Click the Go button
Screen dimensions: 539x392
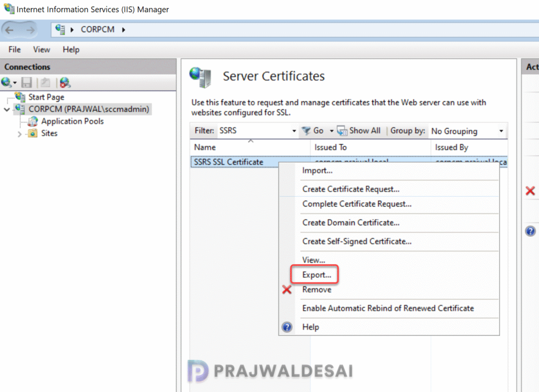click(313, 131)
